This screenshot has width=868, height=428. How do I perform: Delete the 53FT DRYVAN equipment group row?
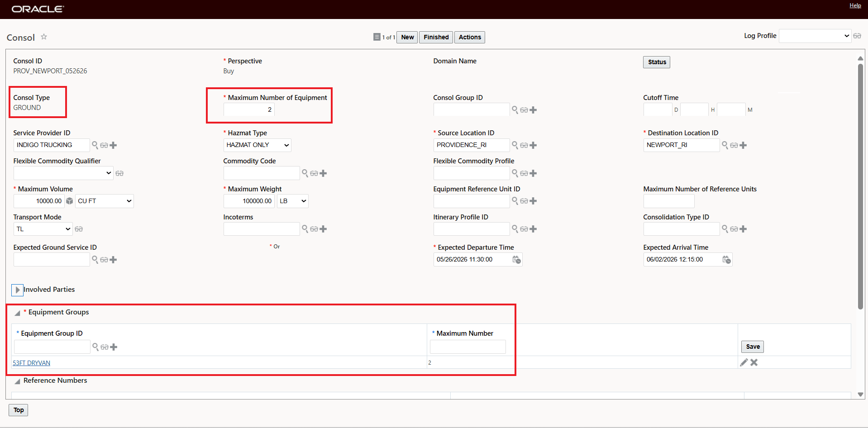tap(754, 362)
